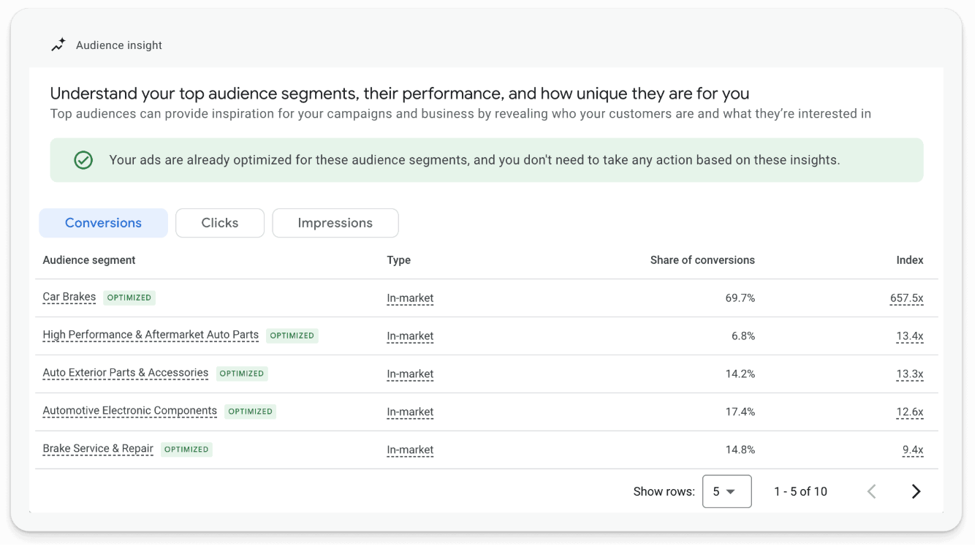Click the previous page arrow
This screenshot has width=980, height=549.
coord(871,491)
